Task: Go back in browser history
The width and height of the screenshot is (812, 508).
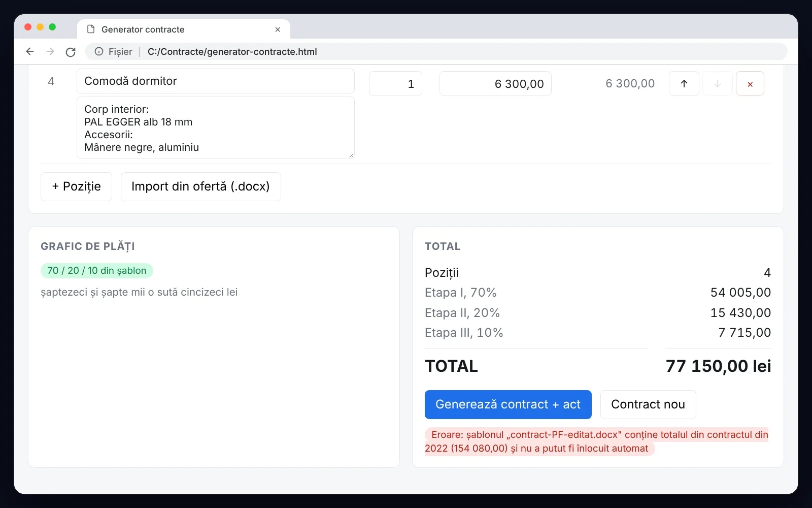Action: pyautogui.click(x=30, y=51)
